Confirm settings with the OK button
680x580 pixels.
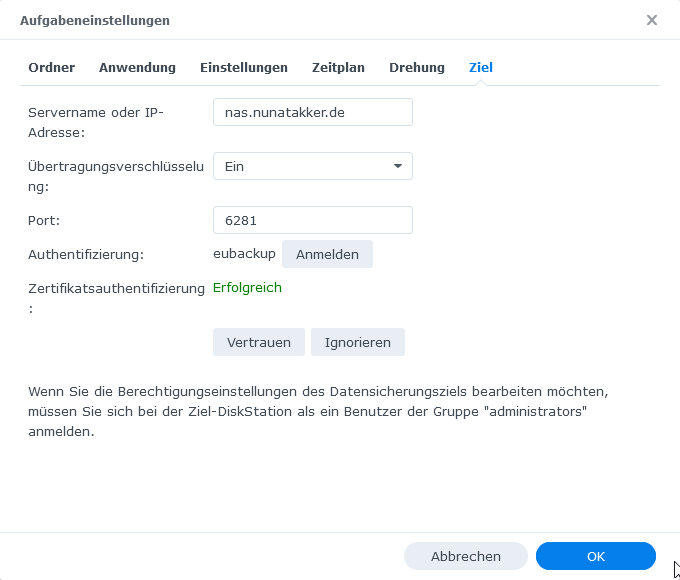pos(596,556)
